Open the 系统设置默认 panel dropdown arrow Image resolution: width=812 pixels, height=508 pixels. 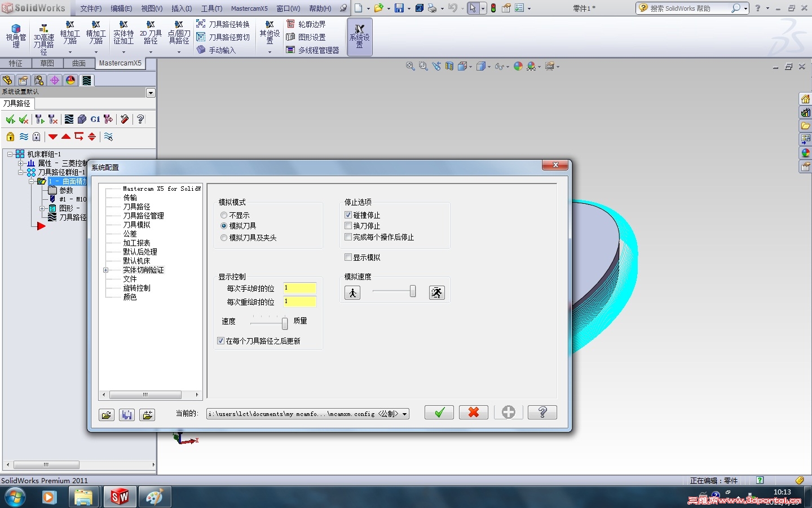pos(151,93)
